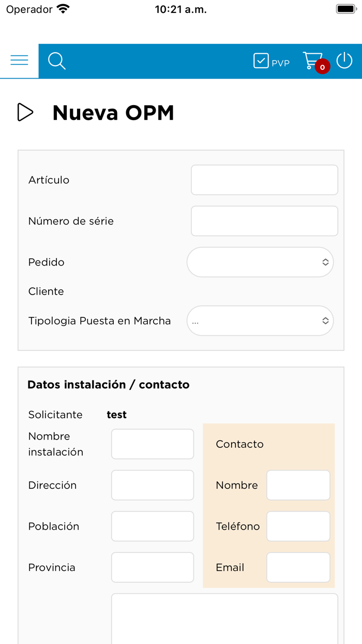Tap the Teléfono input field
The image size is (362, 644).
pyautogui.click(x=298, y=526)
